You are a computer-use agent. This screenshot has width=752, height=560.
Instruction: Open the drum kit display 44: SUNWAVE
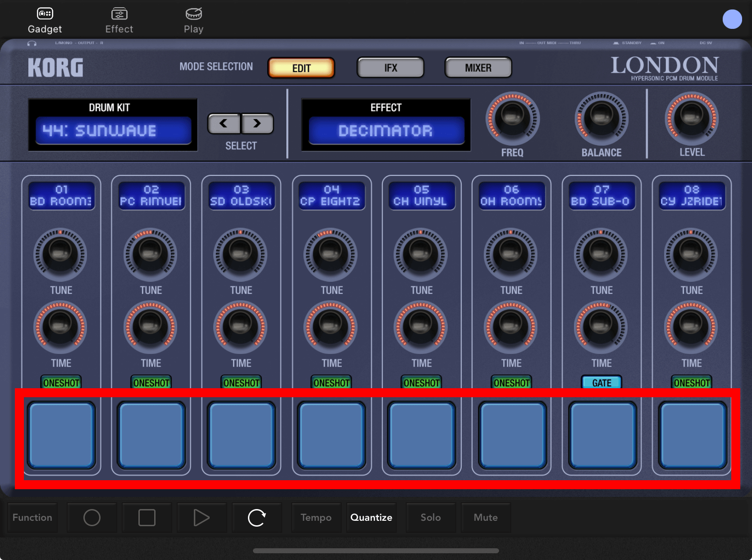pos(113,131)
